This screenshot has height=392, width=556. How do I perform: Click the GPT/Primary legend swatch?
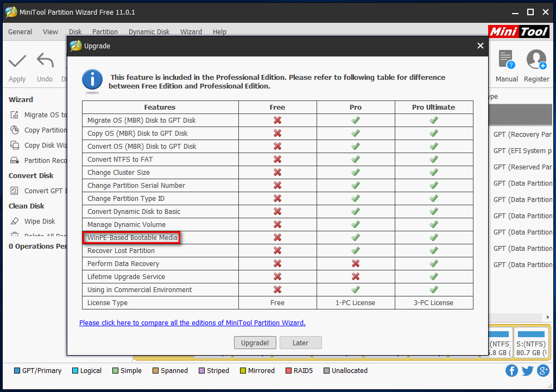[17, 371]
